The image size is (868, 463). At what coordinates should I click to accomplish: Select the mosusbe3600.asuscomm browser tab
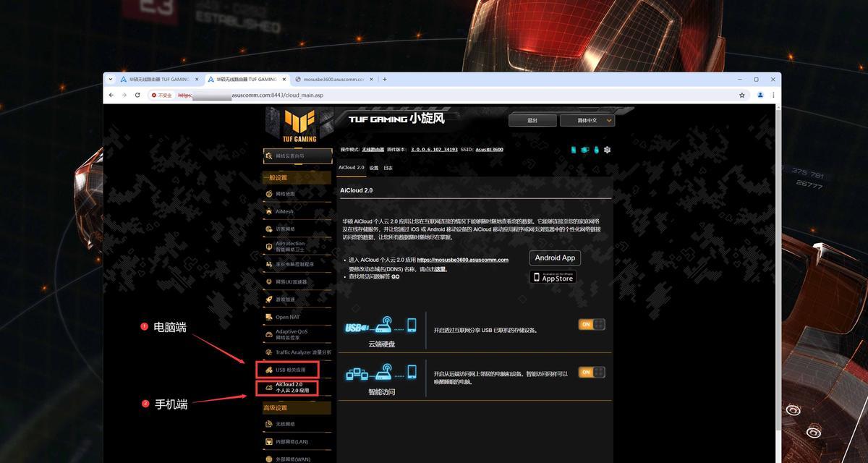[x=333, y=79]
